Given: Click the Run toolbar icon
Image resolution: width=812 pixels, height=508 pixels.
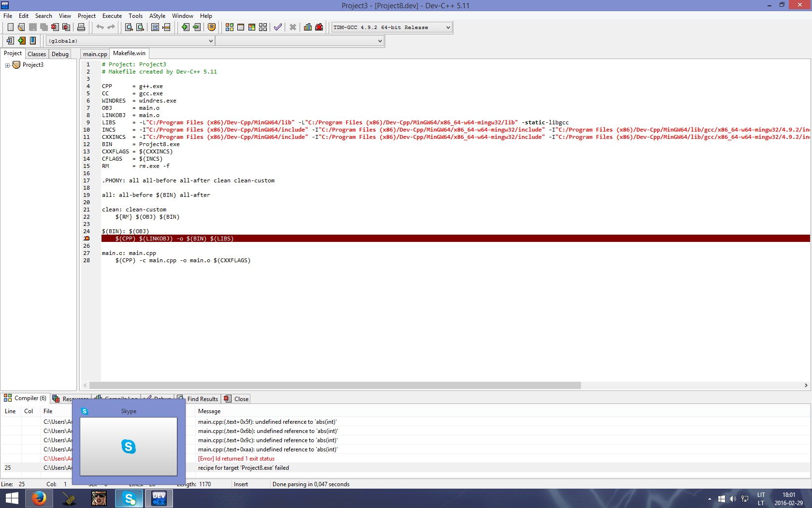Looking at the screenshot, I should [241, 27].
